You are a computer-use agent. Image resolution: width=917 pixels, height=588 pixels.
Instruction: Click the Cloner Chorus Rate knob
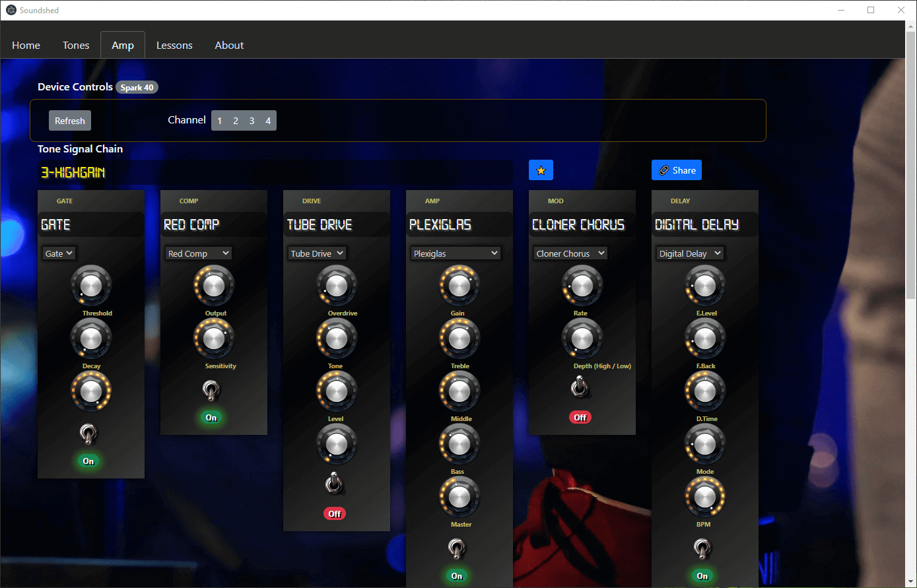tap(582, 285)
